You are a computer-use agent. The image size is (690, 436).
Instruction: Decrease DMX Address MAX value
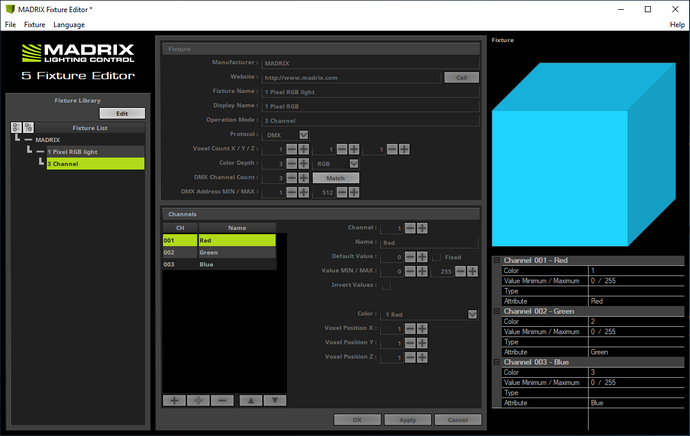[x=342, y=192]
